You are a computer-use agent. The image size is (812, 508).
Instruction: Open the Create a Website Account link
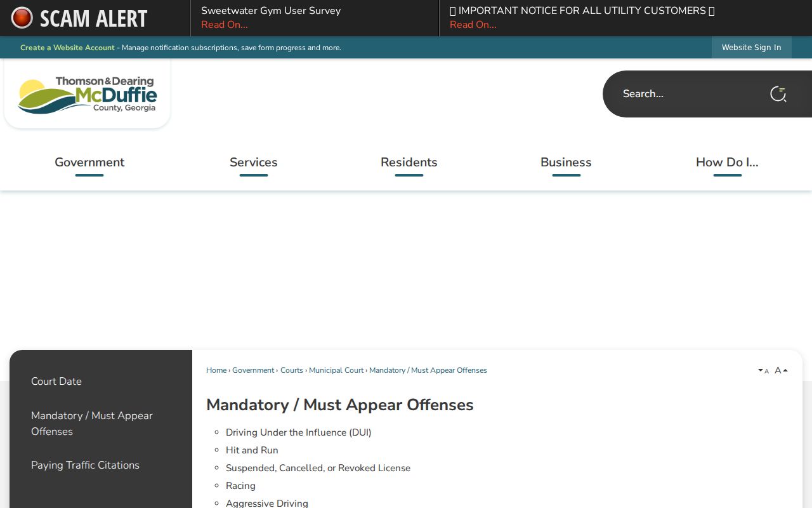[67, 48]
